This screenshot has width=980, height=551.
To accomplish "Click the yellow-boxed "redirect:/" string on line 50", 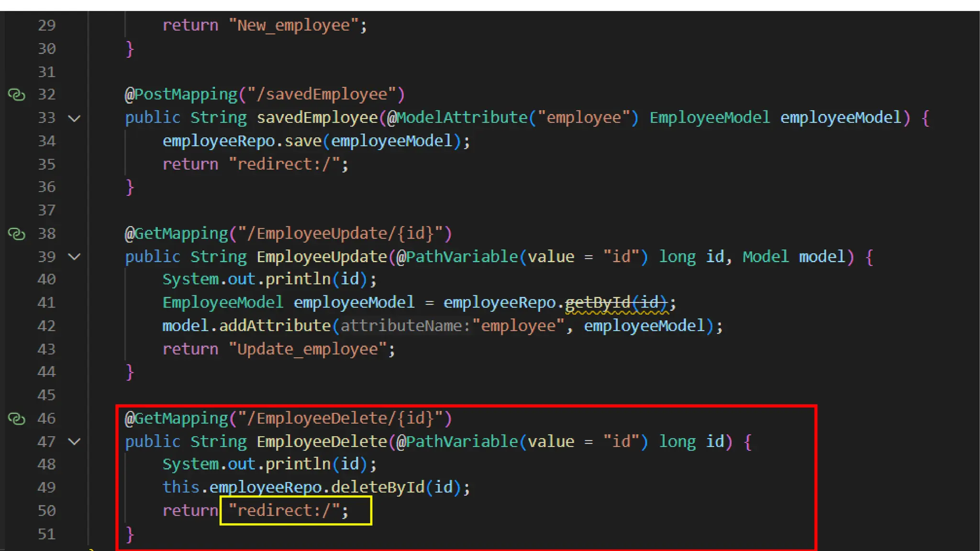I will pos(284,511).
